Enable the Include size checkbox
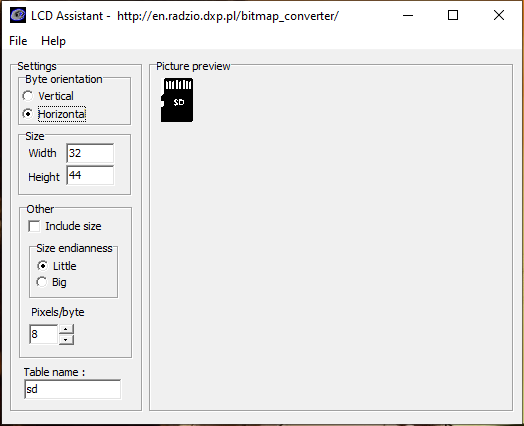This screenshot has height=426, width=524. [x=34, y=226]
